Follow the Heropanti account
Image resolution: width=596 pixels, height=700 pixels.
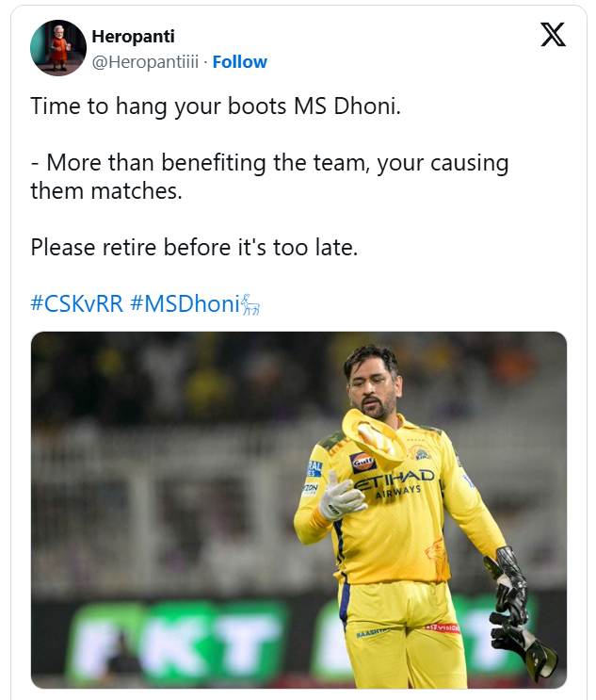tap(239, 62)
